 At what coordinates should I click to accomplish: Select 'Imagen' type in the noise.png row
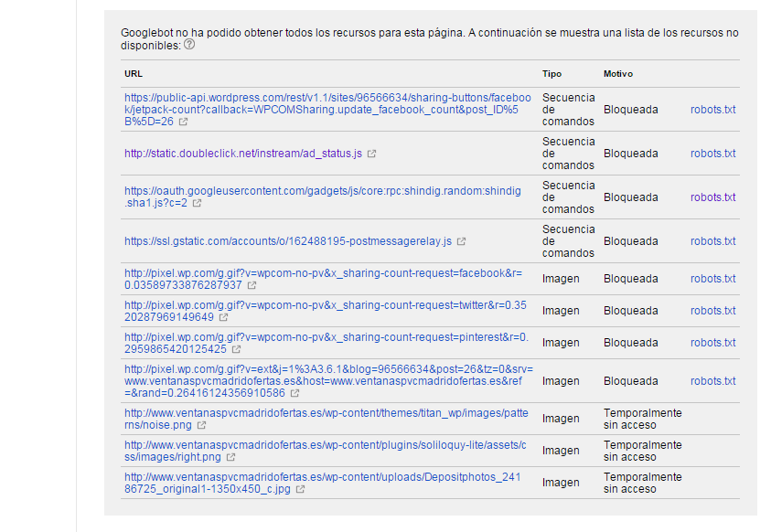(561, 419)
